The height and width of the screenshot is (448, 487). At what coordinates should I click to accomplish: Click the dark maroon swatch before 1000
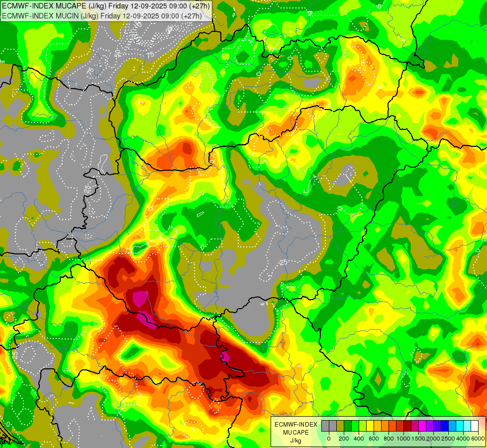pyautogui.click(x=407, y=426)
